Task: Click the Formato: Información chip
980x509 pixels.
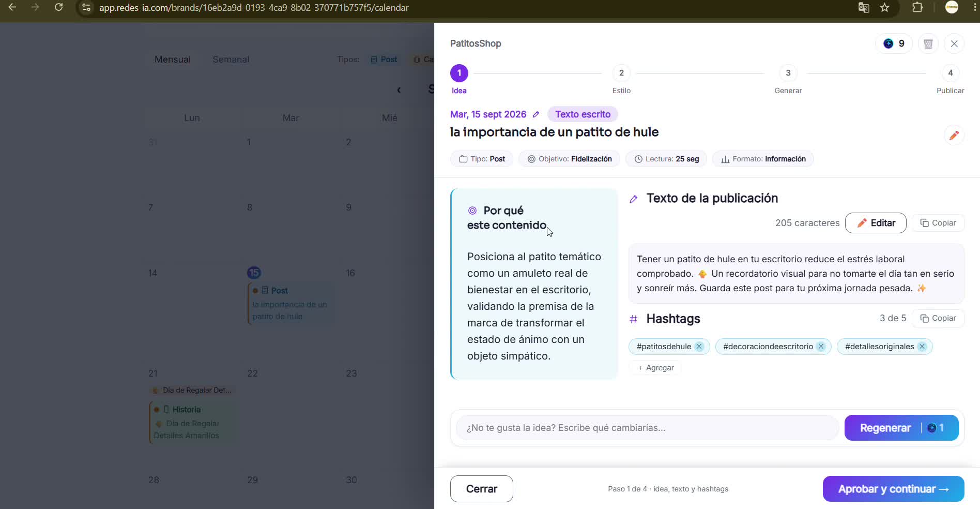Action: click(763, 159)
